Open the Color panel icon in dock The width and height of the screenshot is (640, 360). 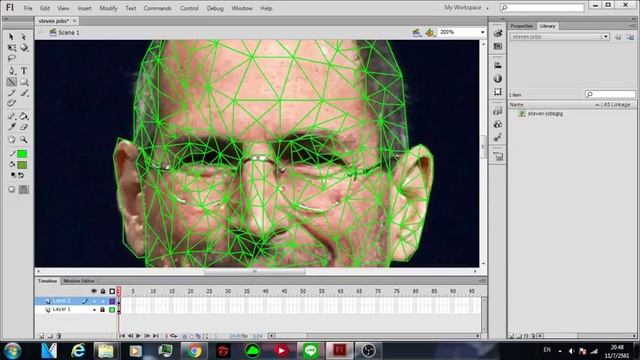[498, 33]
